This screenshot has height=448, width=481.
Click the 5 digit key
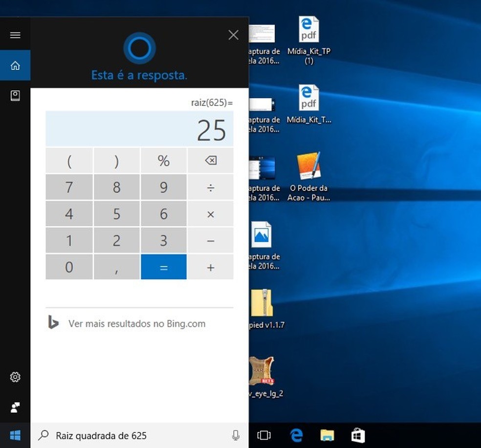(116, 213)
